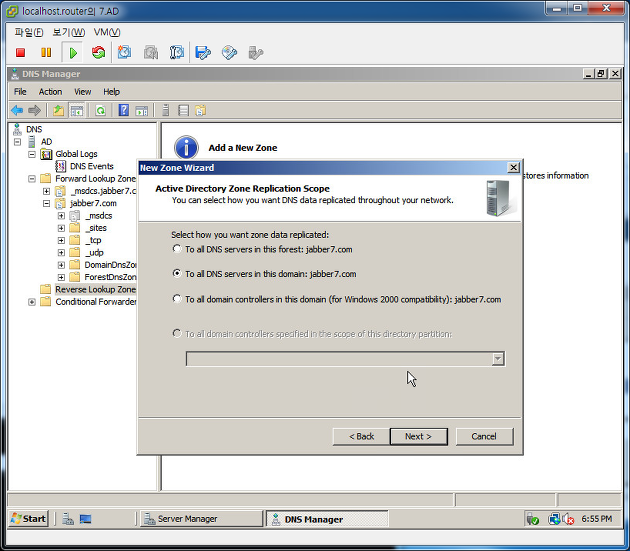Collapse the AD server node

tap(17, 142)
